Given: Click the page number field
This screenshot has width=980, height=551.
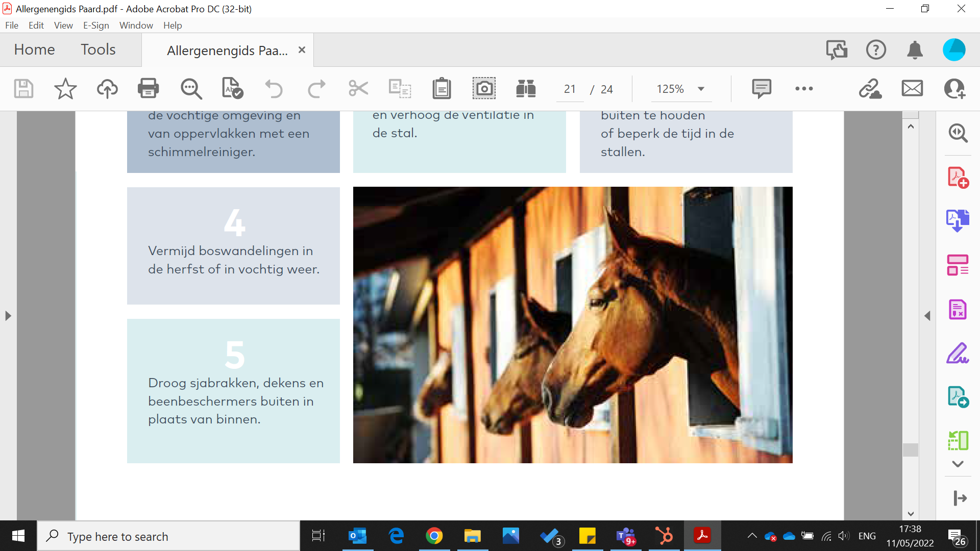Looking at the screenshot, I should pyautogui.click(x=570, y=89).
